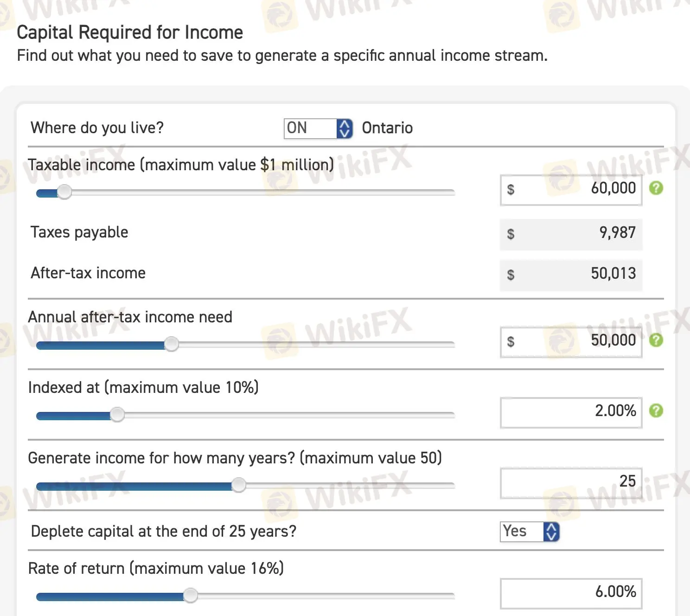The width and height of the screenshot is (690, 616).
Task: Expand the Deplete capital Yes dropdown
Action: point(530,532)
